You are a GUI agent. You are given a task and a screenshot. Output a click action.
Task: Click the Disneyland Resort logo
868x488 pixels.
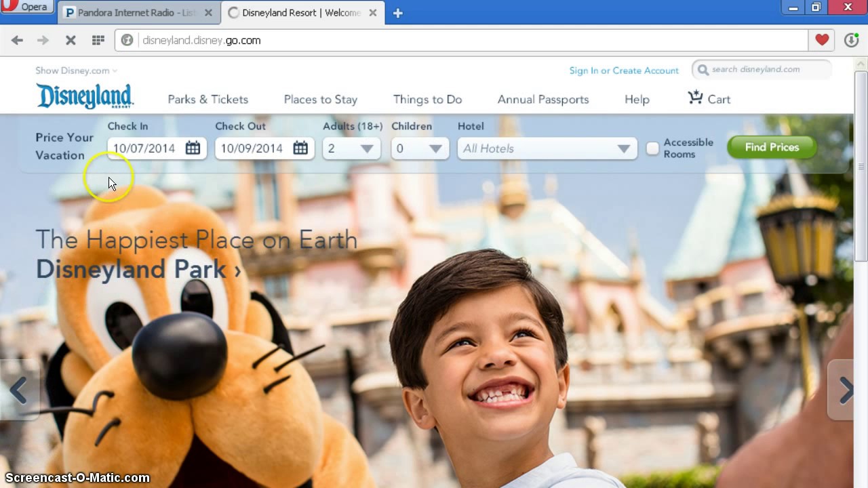85,96
